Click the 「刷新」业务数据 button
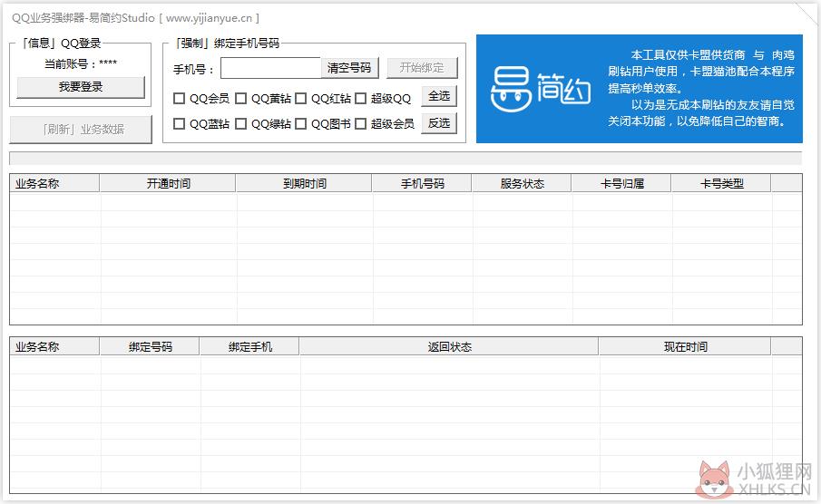 pos(81,130)
